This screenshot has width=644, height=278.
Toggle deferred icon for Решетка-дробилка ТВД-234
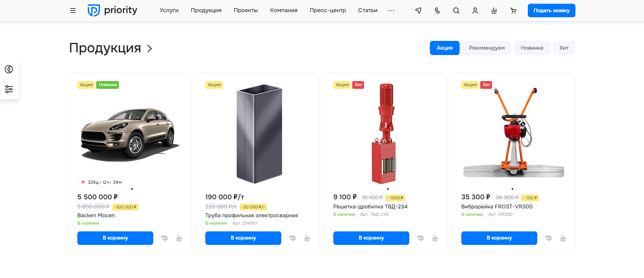[420, 238]
